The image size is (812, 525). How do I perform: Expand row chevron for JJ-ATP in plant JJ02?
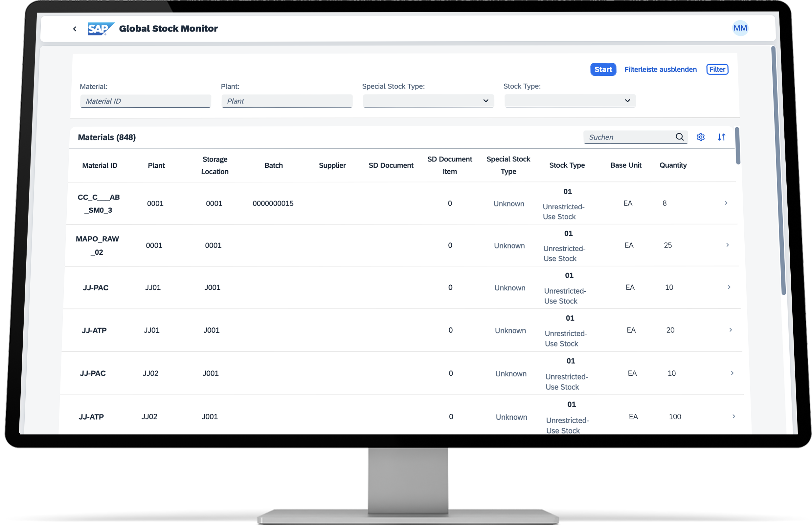tap(733, 416)
